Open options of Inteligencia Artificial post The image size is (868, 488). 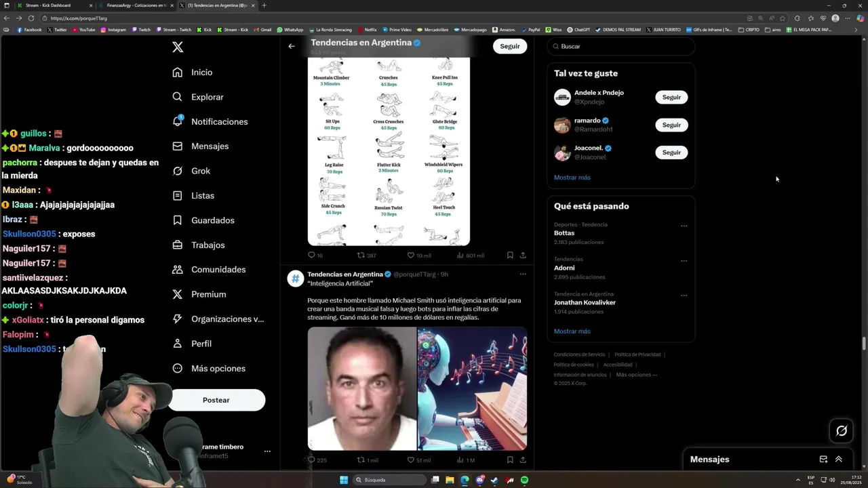(523, 274)
